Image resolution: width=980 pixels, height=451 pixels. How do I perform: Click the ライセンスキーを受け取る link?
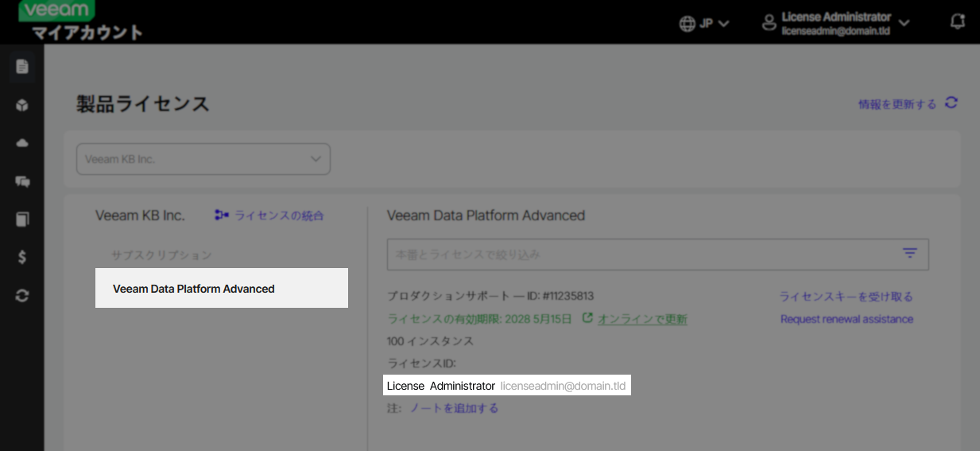[846, 297]
